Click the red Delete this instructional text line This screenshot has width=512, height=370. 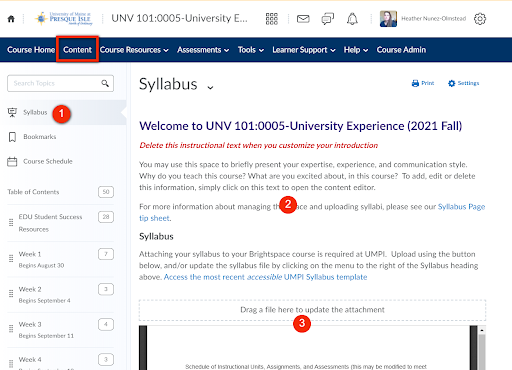click(x=259, y=145)
